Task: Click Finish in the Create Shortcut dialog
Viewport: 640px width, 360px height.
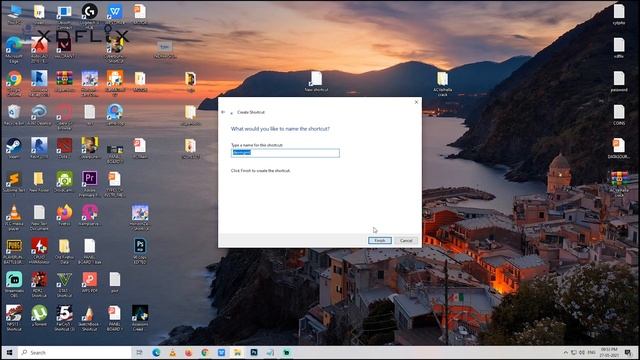Action: coord(380,240)
